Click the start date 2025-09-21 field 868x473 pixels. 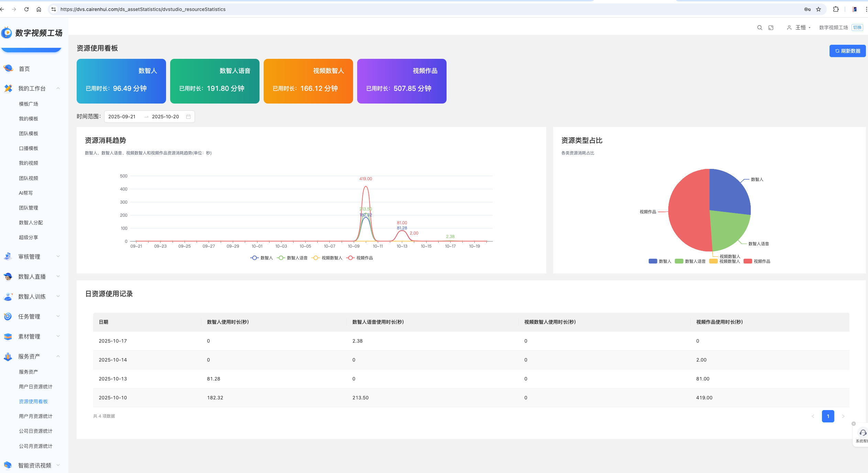[x=122, y=117]
